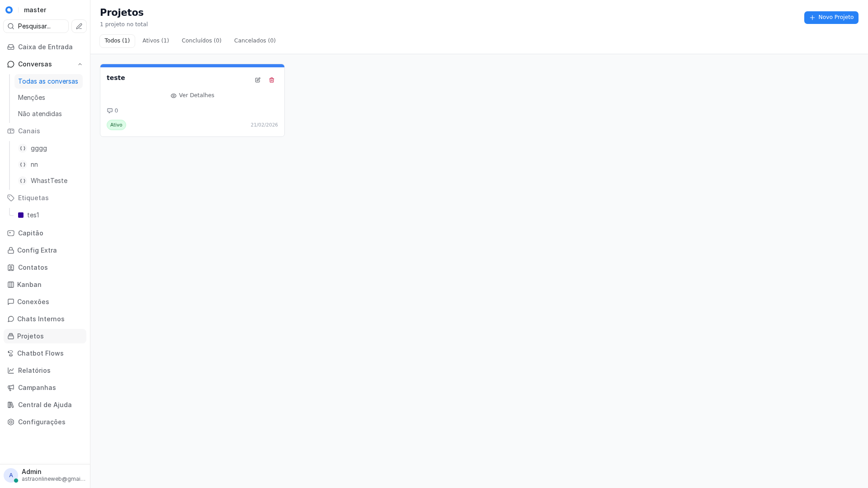Image resolution: width=868 pixels, height=488 pixels.
Task: Click Ver Detalhes on the teste project
Action: [x=192, y=95]
